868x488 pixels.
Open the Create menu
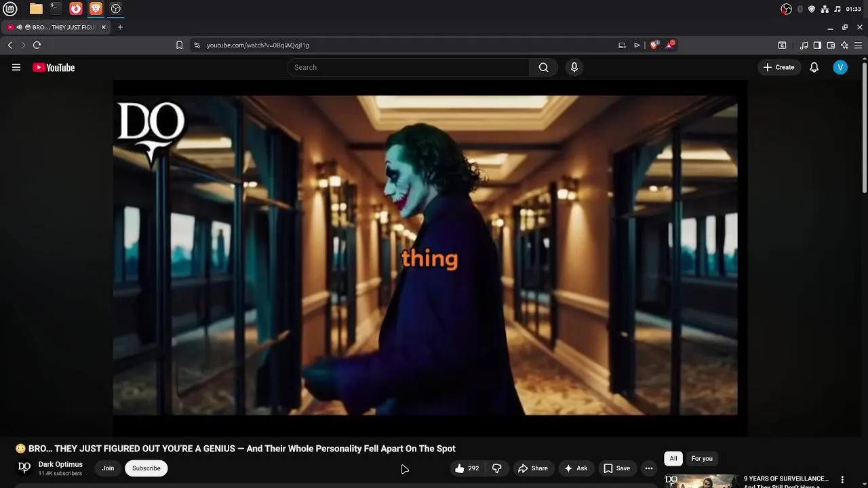pos(778,67)
